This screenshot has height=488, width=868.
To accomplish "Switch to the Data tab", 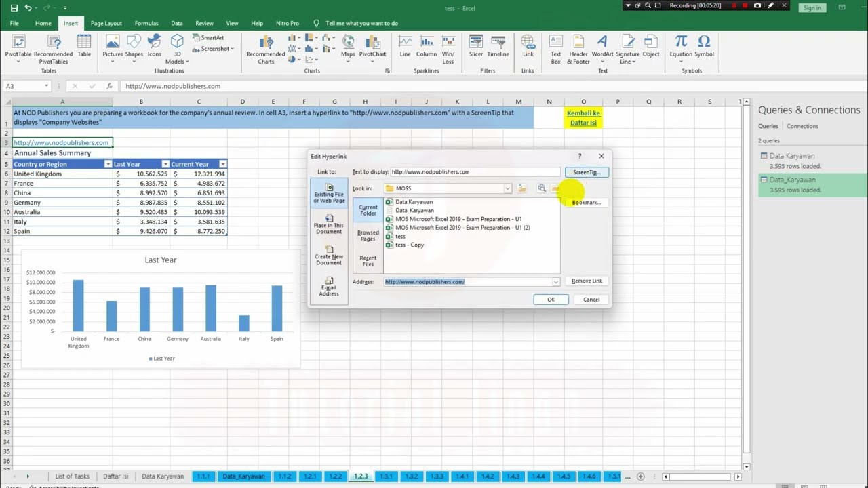I will [x=177, y=23].
